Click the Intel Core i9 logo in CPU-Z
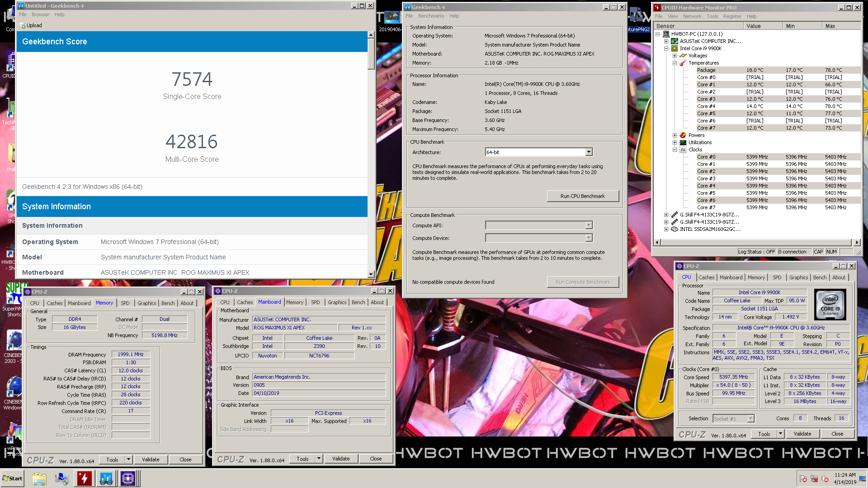Viewport: 868px width, 488px height. (830, 305)
